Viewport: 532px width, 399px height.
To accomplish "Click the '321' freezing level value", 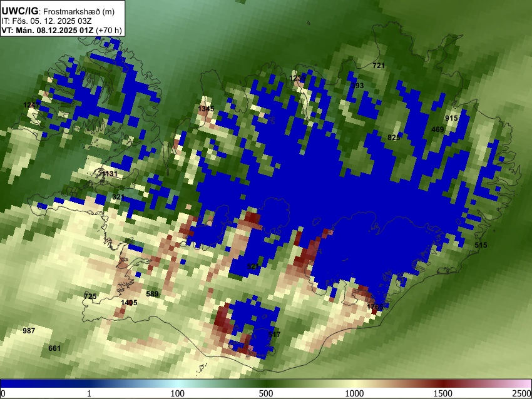I will (x=118, y=197).
